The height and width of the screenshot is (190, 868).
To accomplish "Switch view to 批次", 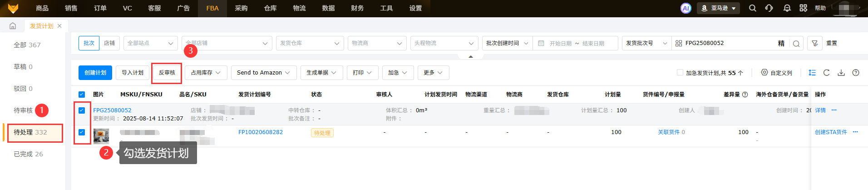I will click(89, 43).
